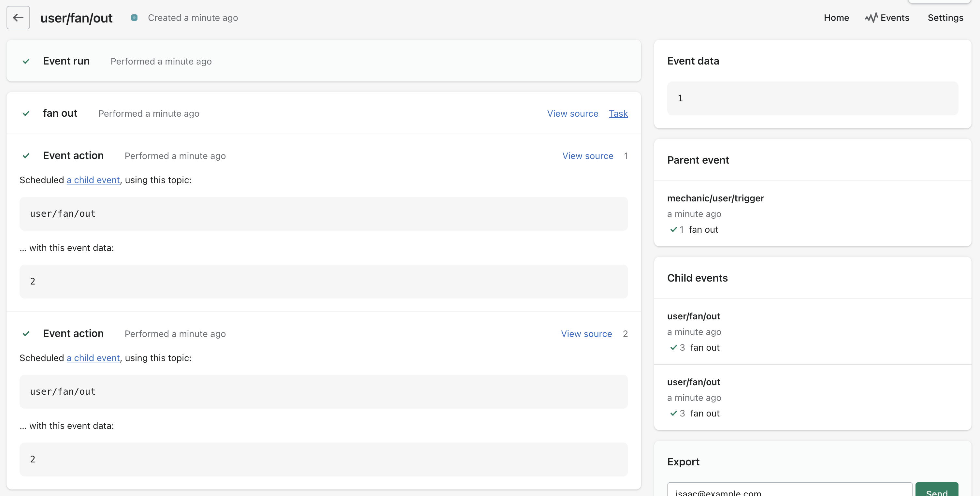Click the fan out task checkmark icon
The height and width of the screenshot is (496, 980).
tap(26, 113)
